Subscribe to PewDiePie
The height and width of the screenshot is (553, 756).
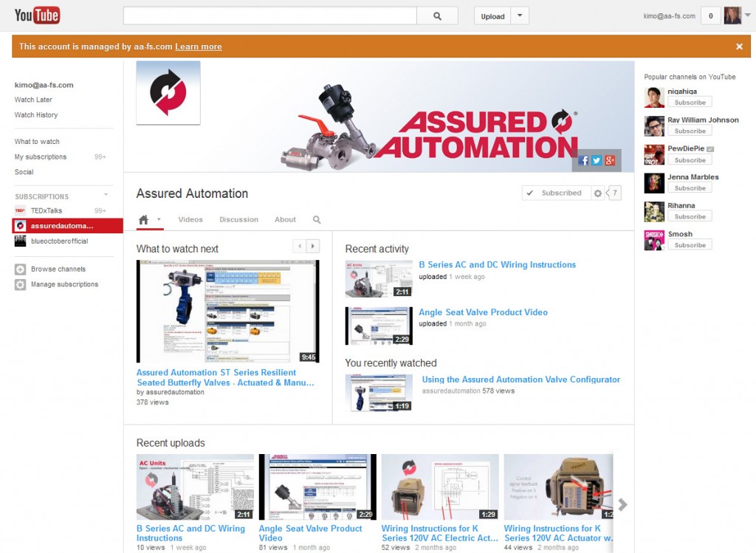690,159
